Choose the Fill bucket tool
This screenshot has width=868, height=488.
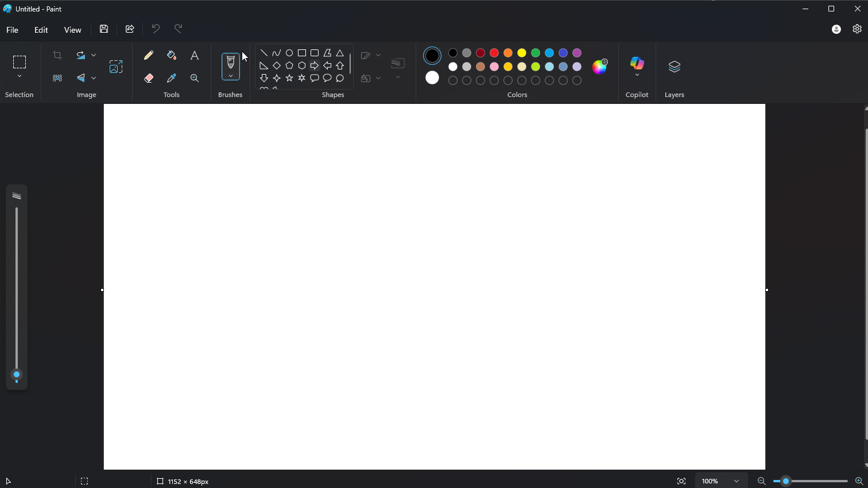tap(172, 55)
